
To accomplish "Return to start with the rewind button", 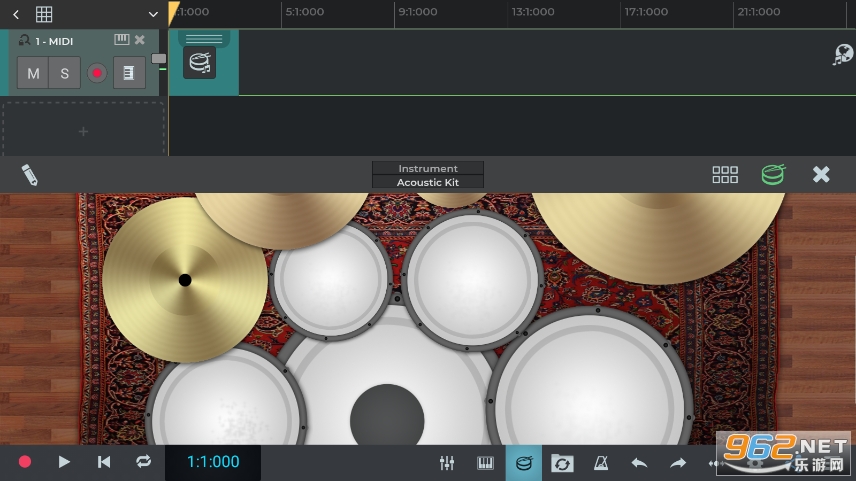I will tap(104, 462).
